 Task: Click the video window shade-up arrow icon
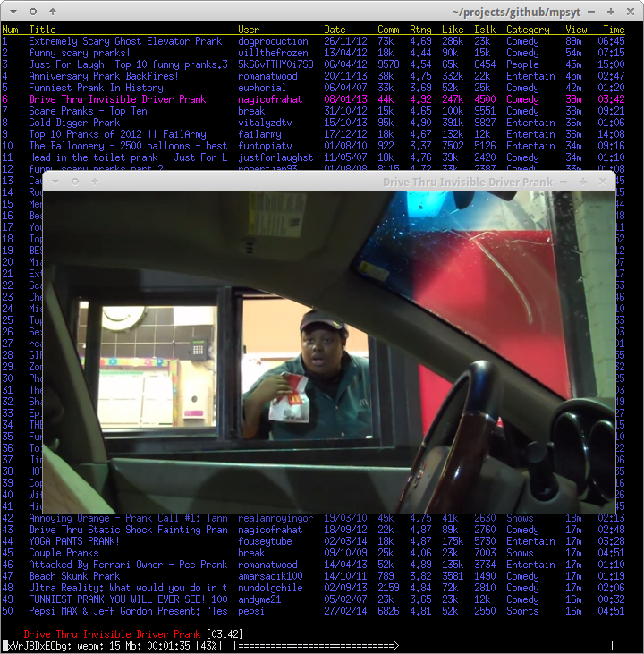(x=95, y=182)
